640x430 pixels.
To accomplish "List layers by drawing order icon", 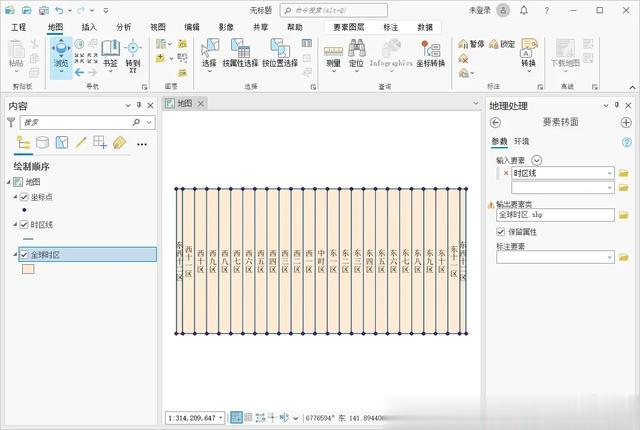I will point(23,143).
